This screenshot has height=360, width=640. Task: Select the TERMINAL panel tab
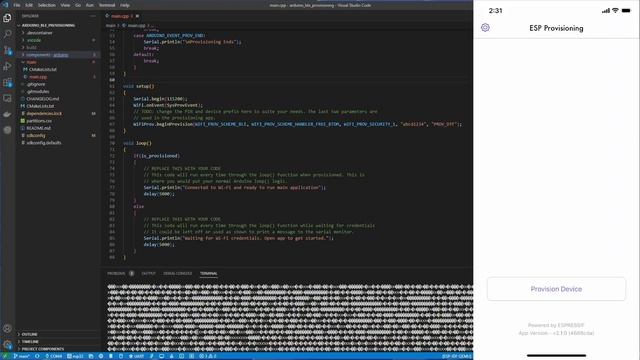coord(209,273)
